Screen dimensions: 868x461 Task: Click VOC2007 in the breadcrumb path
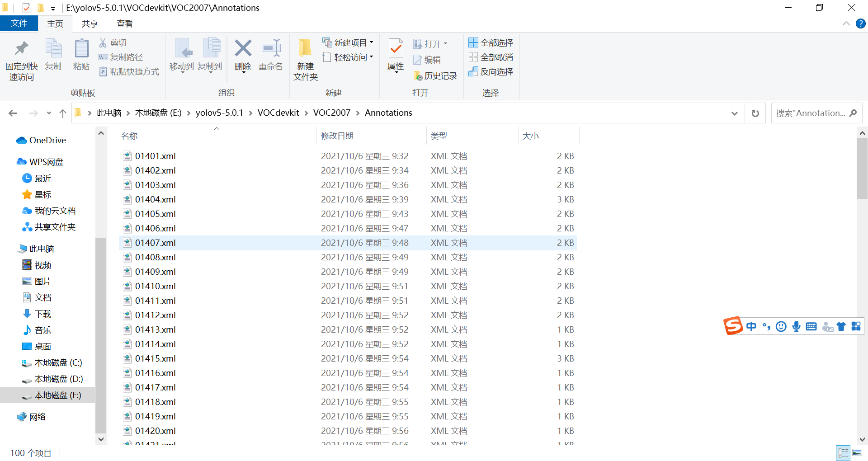click(x=331, y=113)
